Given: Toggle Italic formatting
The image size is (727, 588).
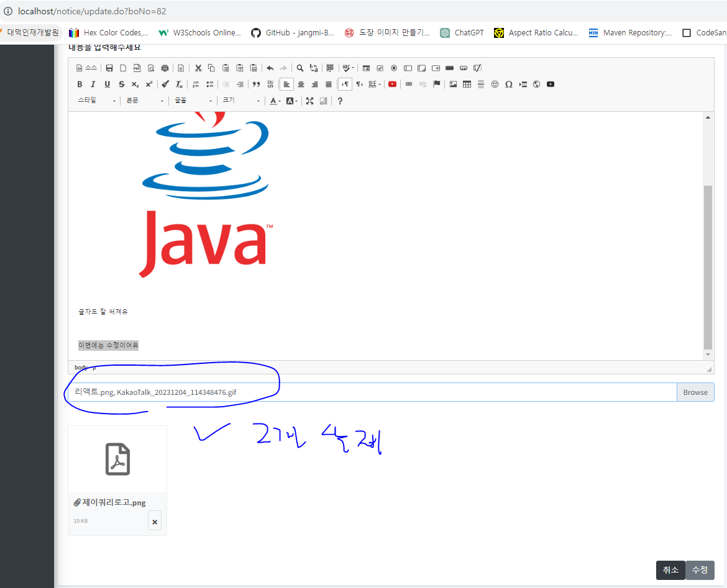Looking at the screenshot, I should coord(93,84).
